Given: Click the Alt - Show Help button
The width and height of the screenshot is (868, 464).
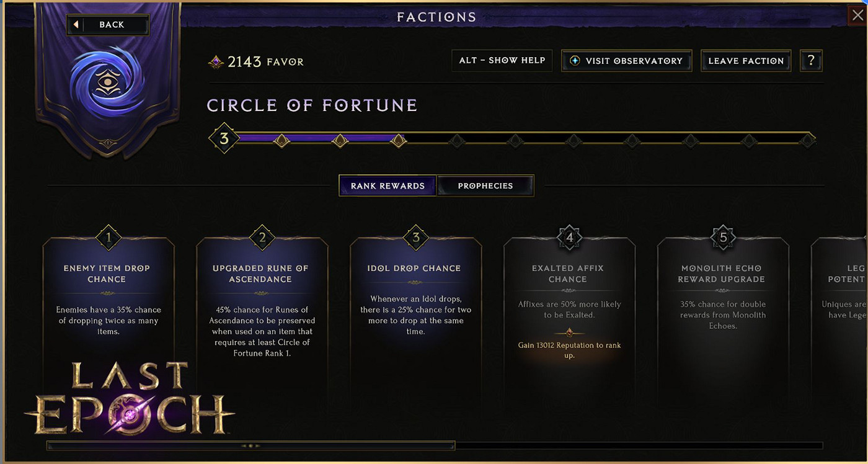Looking at the screenshot, I should pos(502,60).
